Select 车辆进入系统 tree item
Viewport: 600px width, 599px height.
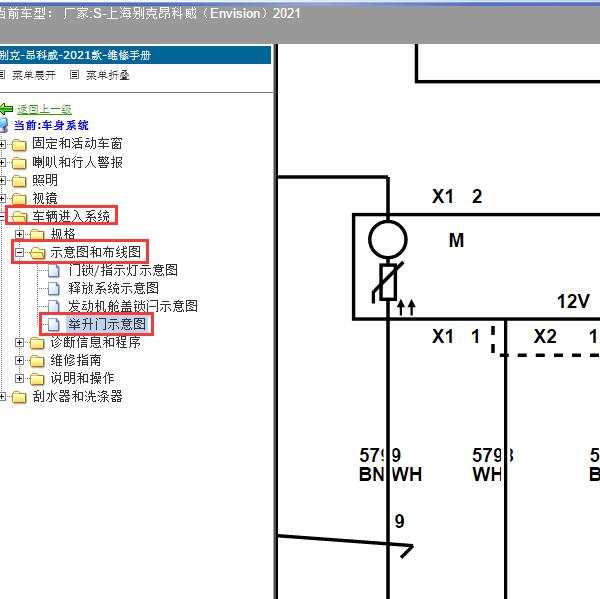coord(71,216)
